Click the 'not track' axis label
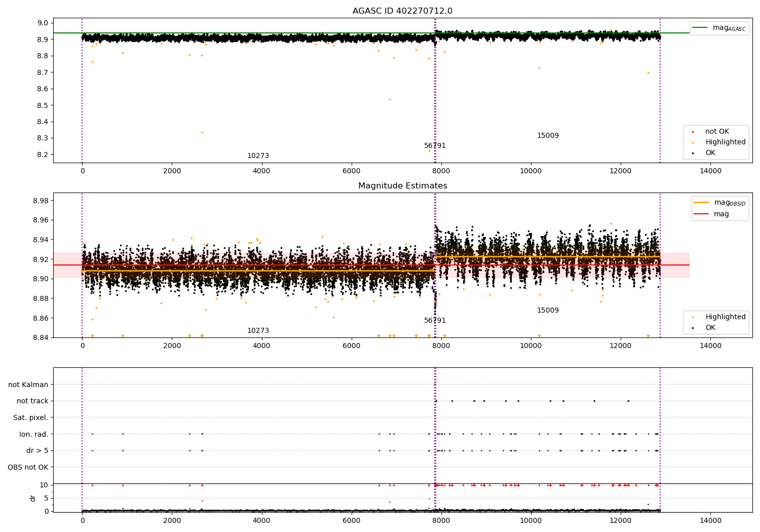The width and height of the screenshot is (760, 532). [32, 401]
